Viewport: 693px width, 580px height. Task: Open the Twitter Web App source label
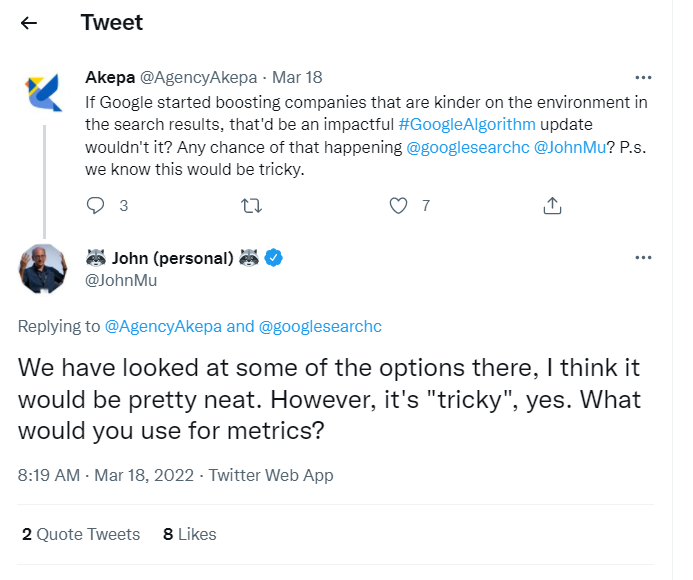[x=271, y=475]
